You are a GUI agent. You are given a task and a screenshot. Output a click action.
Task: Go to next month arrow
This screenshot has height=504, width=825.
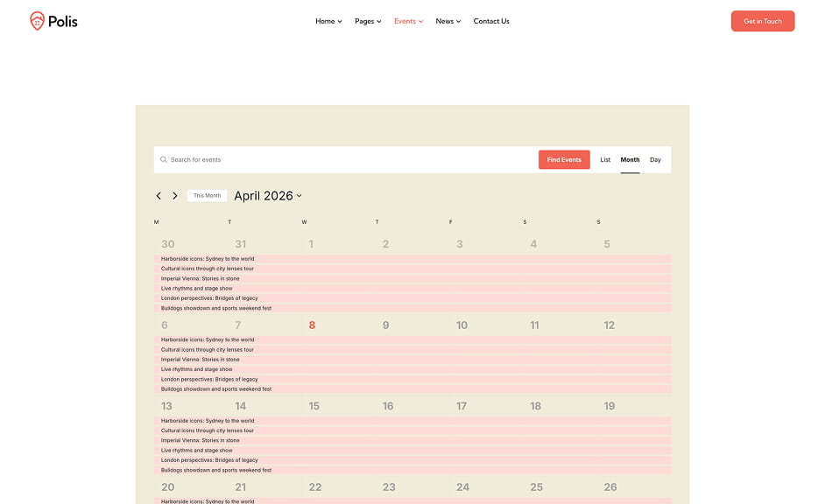point(175,195)
